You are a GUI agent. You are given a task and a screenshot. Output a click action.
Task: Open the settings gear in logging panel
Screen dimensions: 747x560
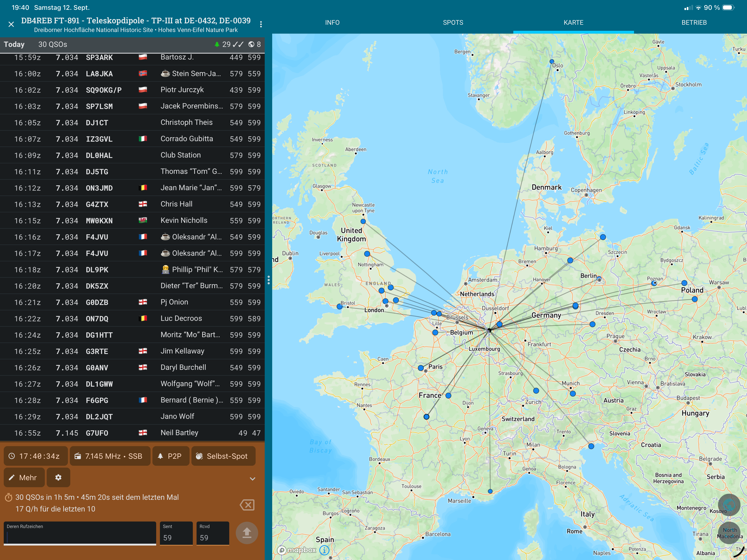point(58,477)
